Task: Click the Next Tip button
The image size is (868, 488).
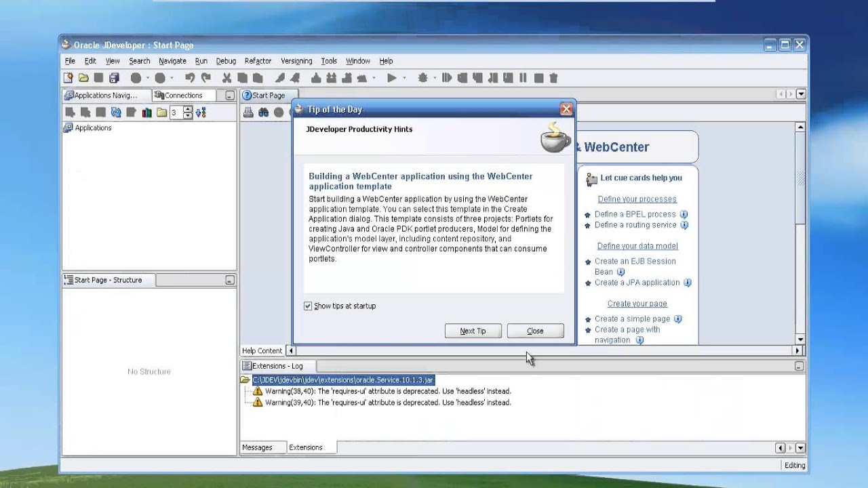Action: (473, 331)
